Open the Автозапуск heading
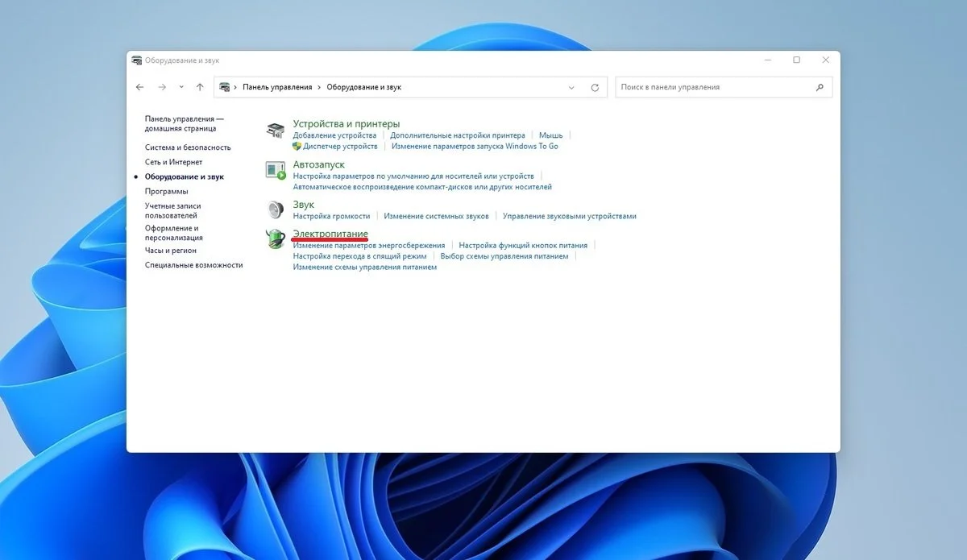 (x=319, y=164)
